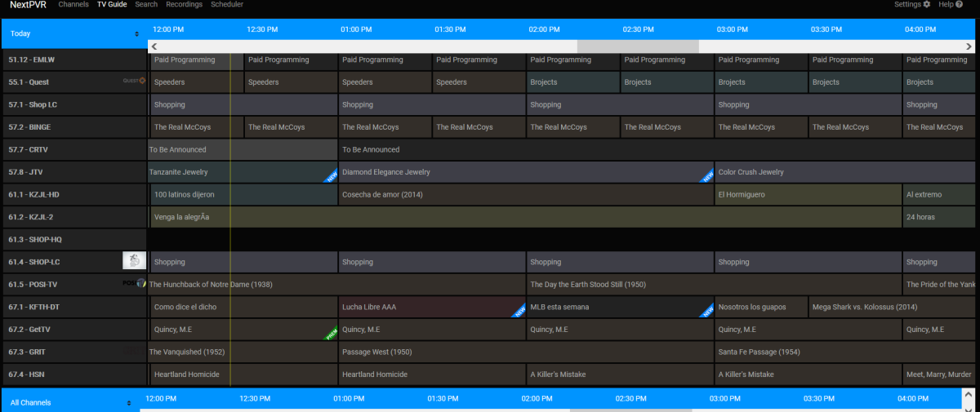The width and height of the screenshot is (980, 412).
Task: Select the TV Guide tab
Action: point(113,4)
